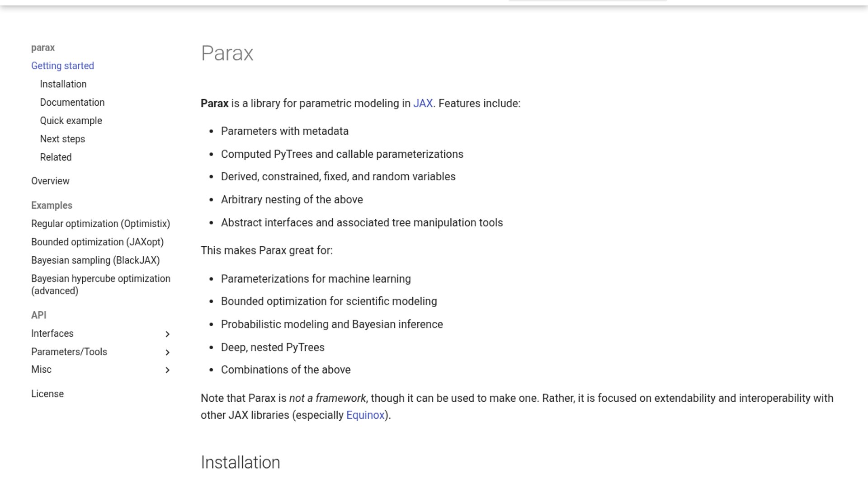Open the License page
Viewport: 868px width, 488px height.
click(x=47, y=394)
